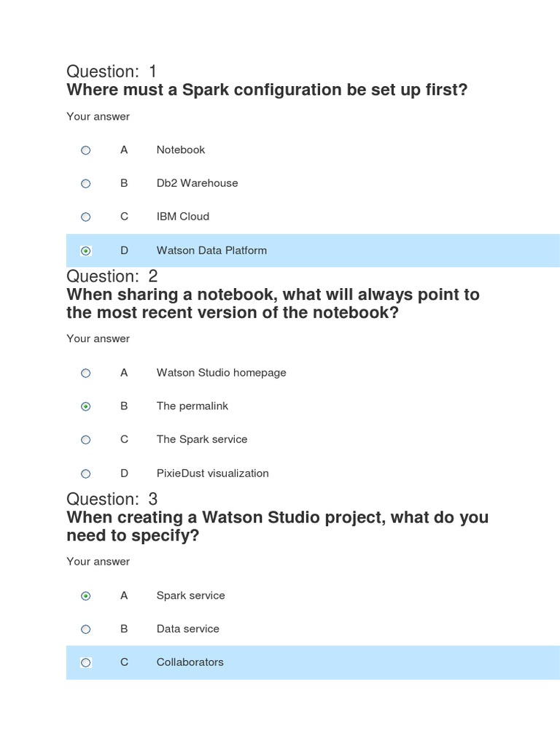This screenshot has height=747, width=560.
Task: Select the Watson Studio homepage radio button
Action: pyautogui.click(x=86, y=373)
